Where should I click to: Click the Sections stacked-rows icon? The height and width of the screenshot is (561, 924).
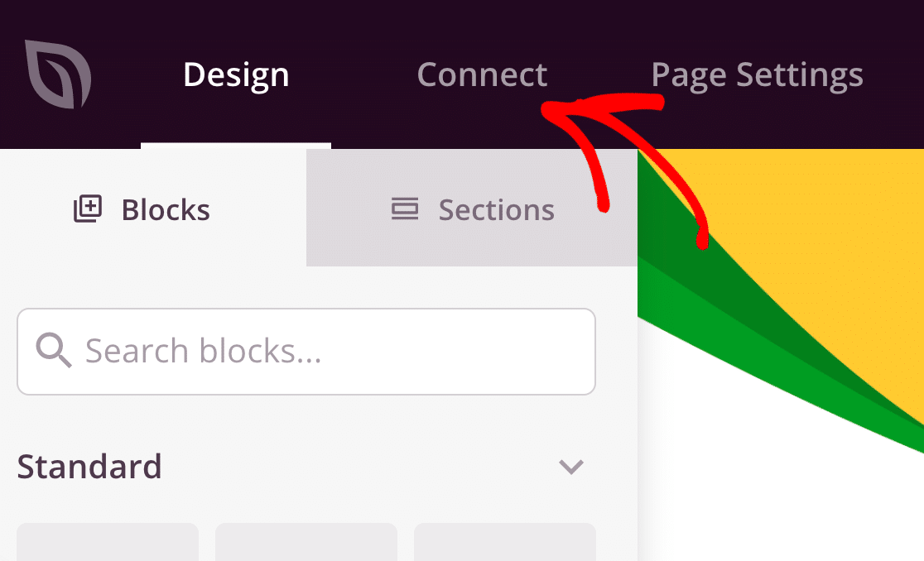(x=405, y=209)
